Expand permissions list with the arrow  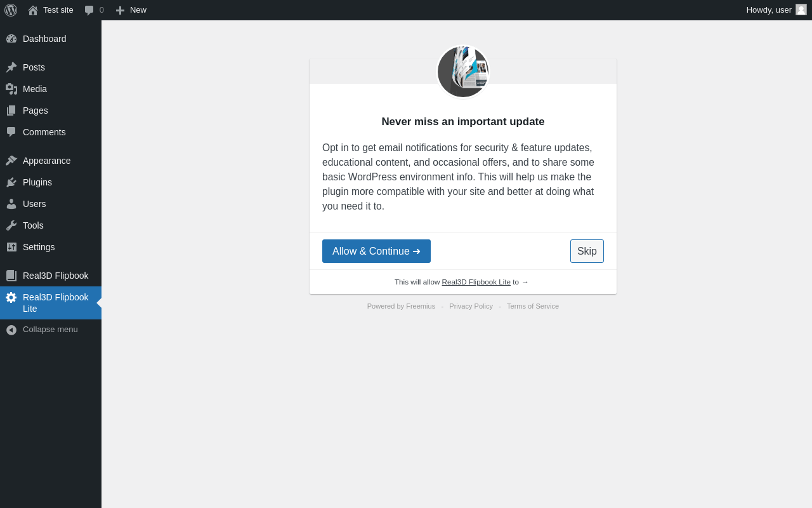(x=525, y=282)
